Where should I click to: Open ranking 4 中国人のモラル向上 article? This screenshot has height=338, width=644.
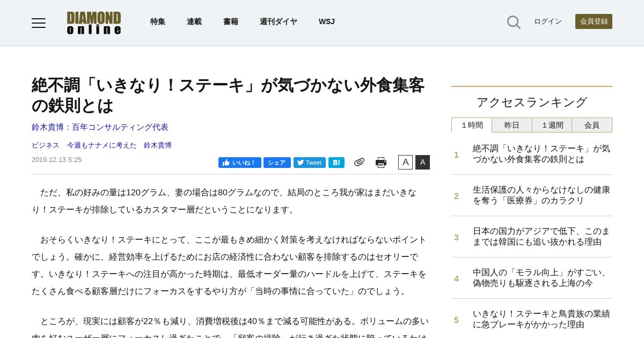click(541, 278)
